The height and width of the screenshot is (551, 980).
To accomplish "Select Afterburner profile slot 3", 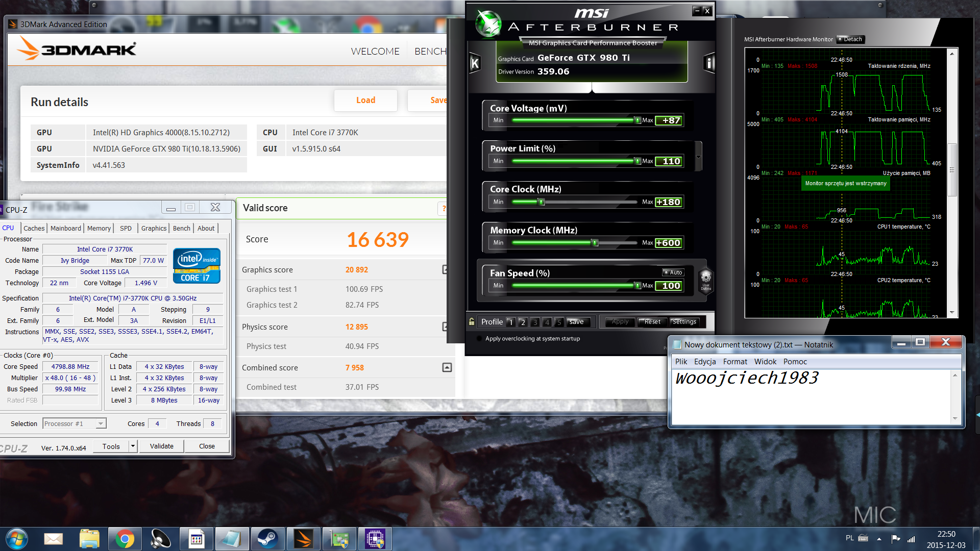I will [x=535, y=322].
